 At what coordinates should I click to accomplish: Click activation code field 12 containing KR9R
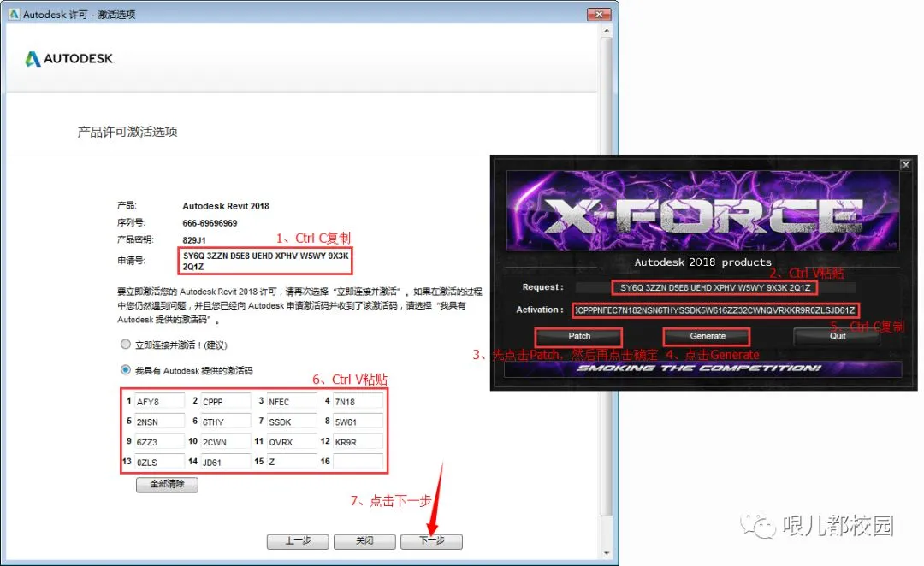coord(358,442)
